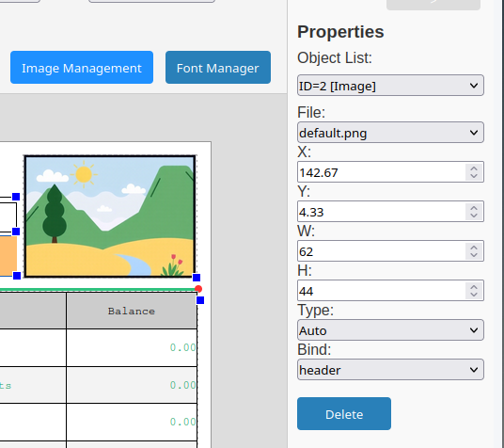Increase the Y value with stepper
This screenshot has width=504, height=448.
pyautogui.click(x=474, y=208)
